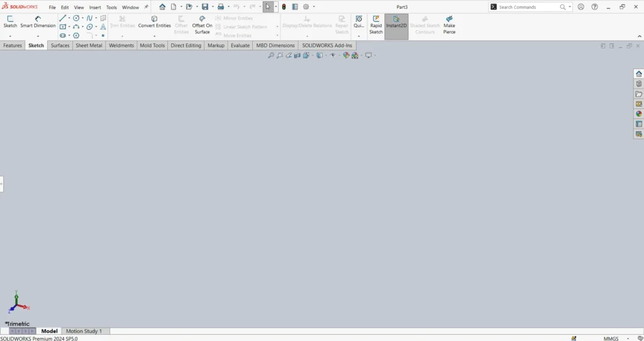644x341 pixels.
Task: Click the Sketch tool icon
Action: [x=10, y=19]
